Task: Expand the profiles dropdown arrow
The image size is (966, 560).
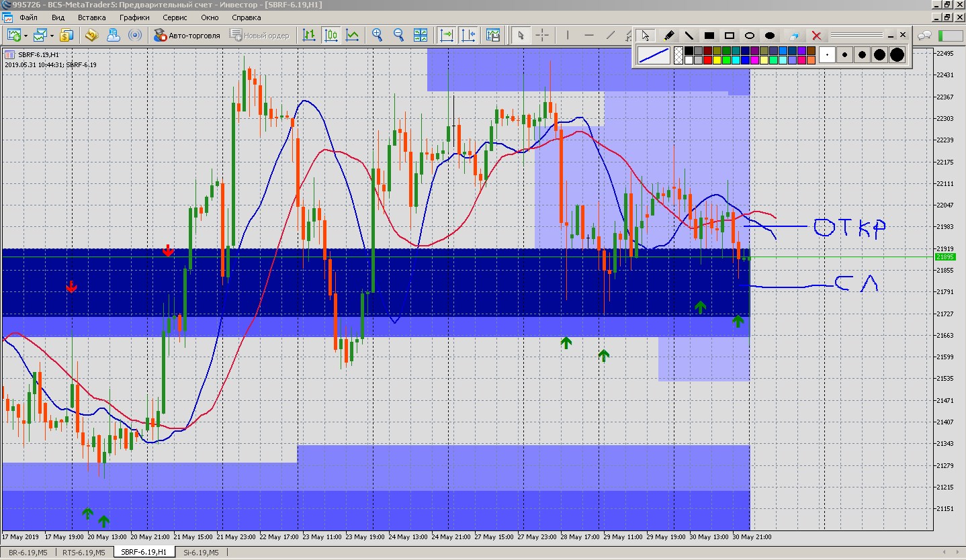Action: coord(52,36)
